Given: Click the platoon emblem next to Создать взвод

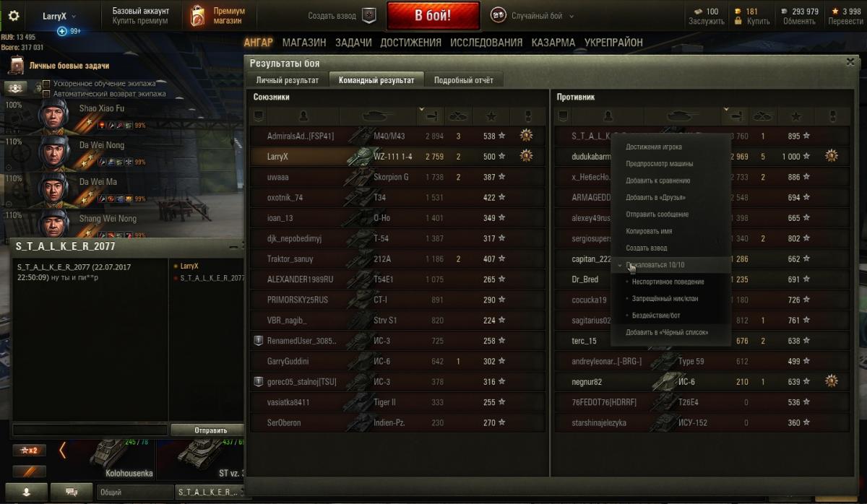Looking at the screenshot, I should pos(369,15).
